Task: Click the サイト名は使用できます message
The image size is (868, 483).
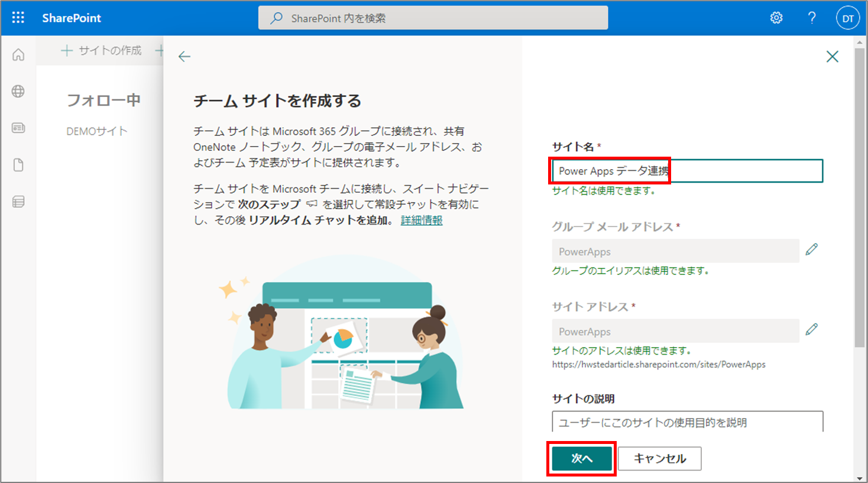Action: [604, 191]
